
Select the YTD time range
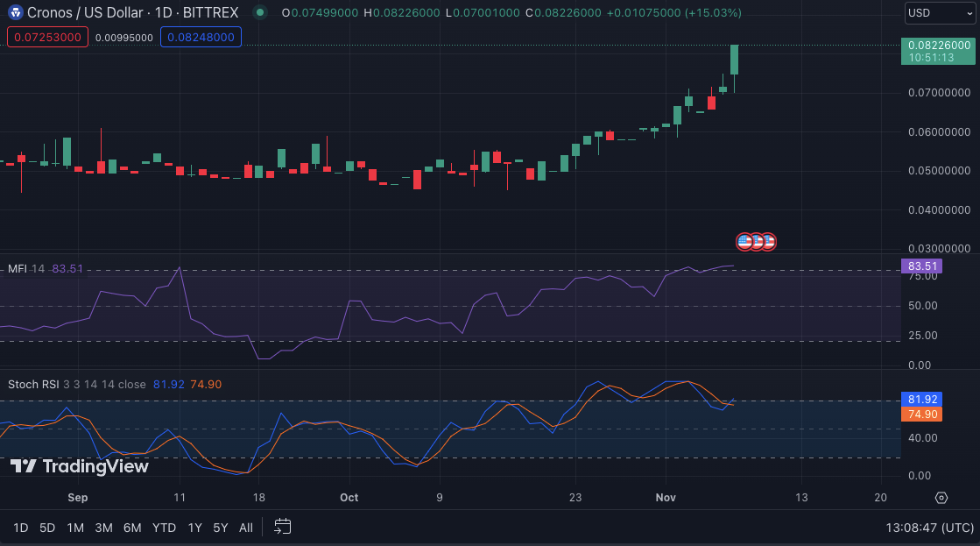pos(165,528)
